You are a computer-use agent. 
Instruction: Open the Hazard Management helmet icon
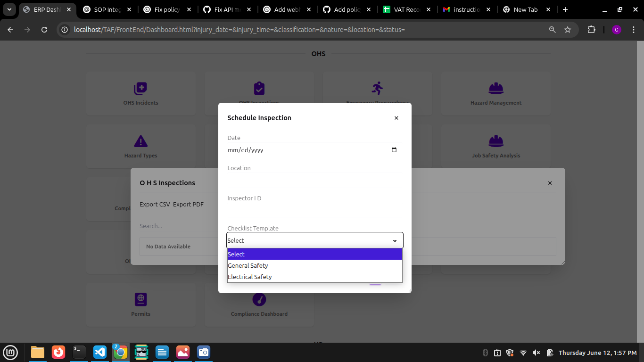tap(495, 88)
